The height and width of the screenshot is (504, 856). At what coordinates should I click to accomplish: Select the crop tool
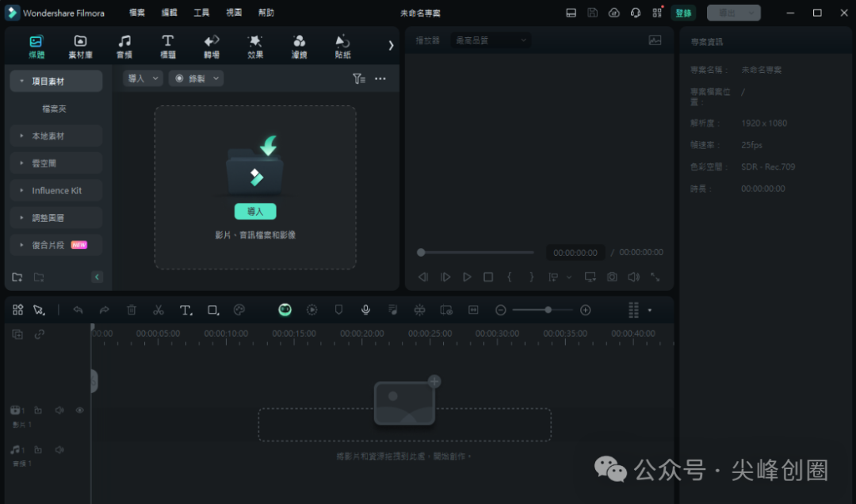[213, 310]
